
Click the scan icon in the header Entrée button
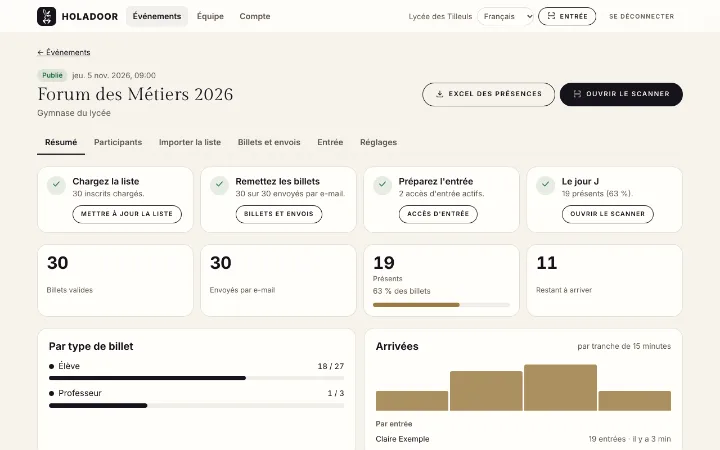coord(551,16)
